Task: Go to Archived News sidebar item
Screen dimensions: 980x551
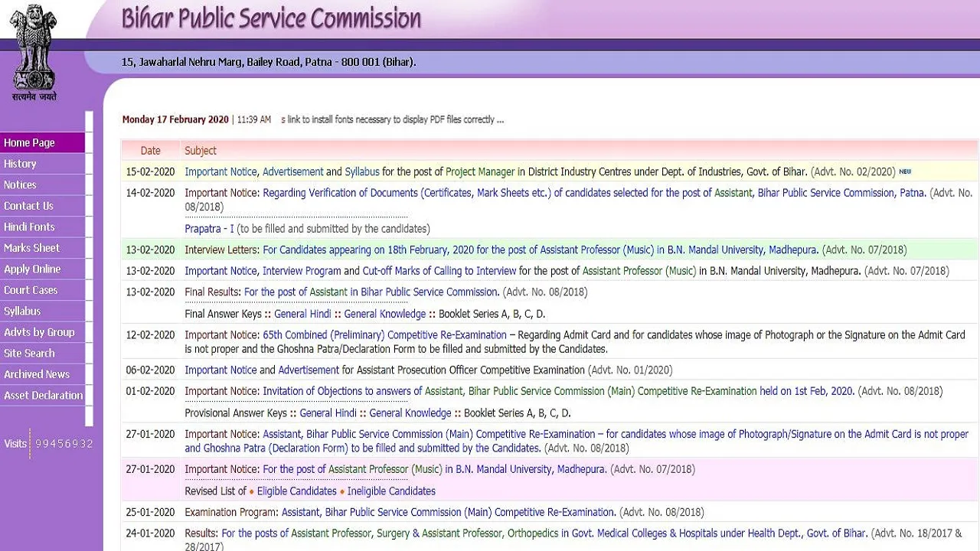Action: coord(43,374)
